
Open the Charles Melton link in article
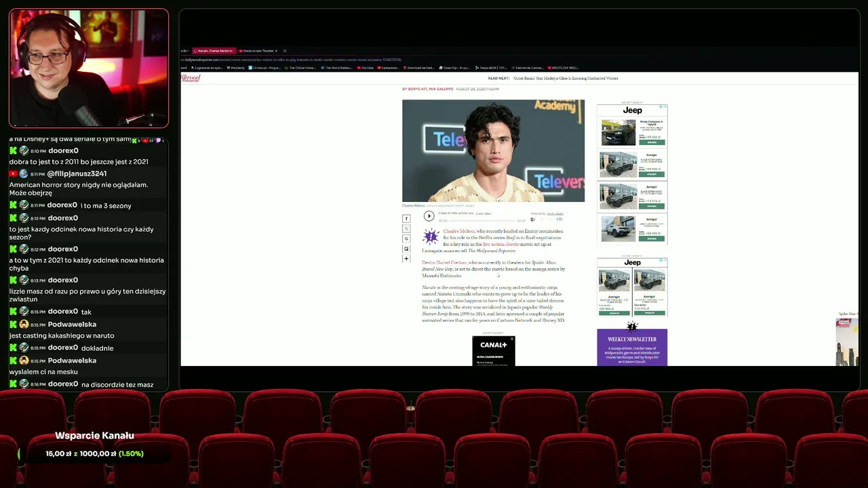click(x=459, y=231)
